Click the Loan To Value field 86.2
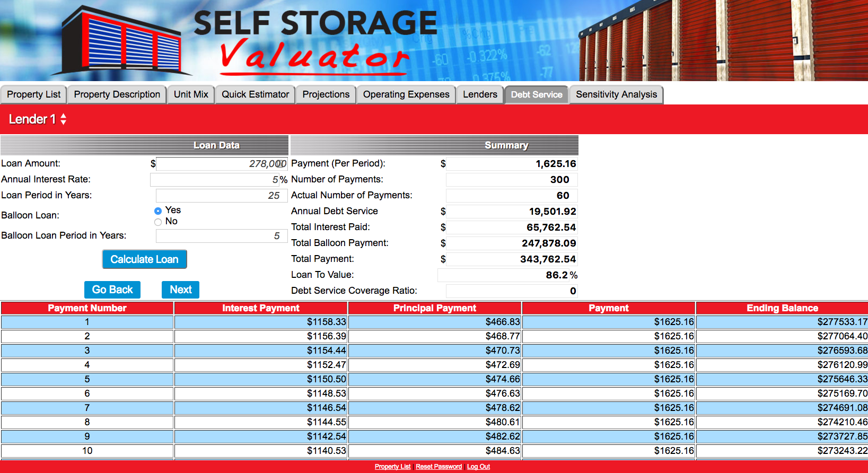Image resolution: width=868 pixels, height=473 pixels. 503,275
